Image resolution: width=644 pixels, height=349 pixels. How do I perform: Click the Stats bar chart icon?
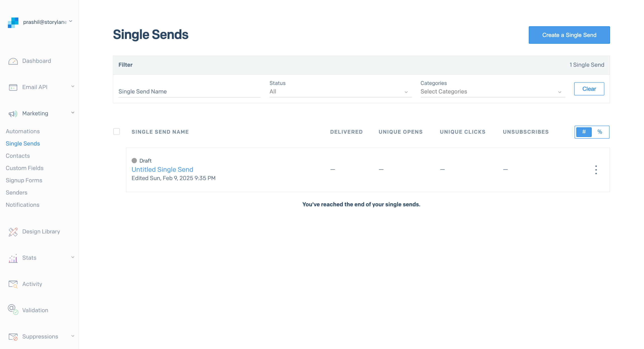point(13,258)
